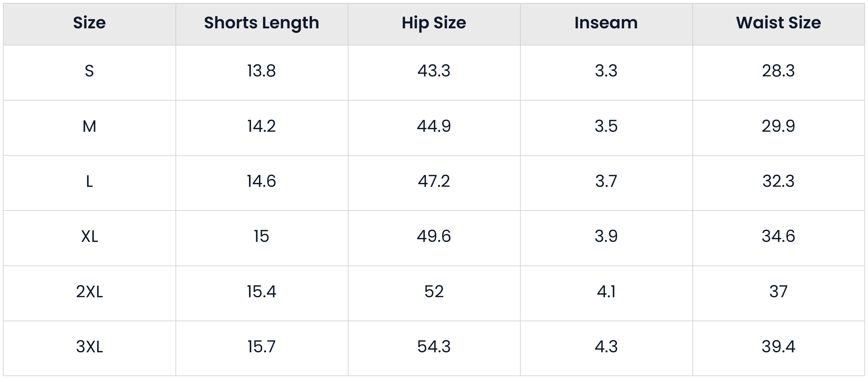The image size is (868, 379).
Task: Select the S size row label
Action: tap(89, 71)
